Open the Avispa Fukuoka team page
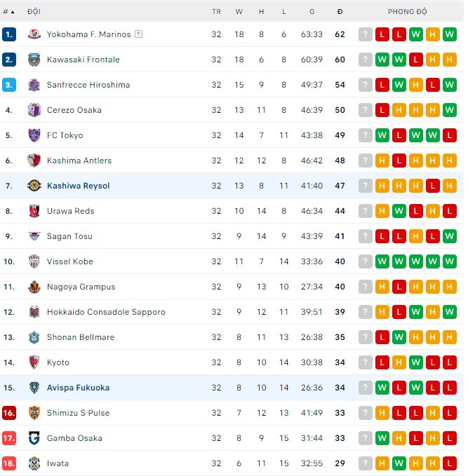This screenshot has height=476, width=468. 78,388
